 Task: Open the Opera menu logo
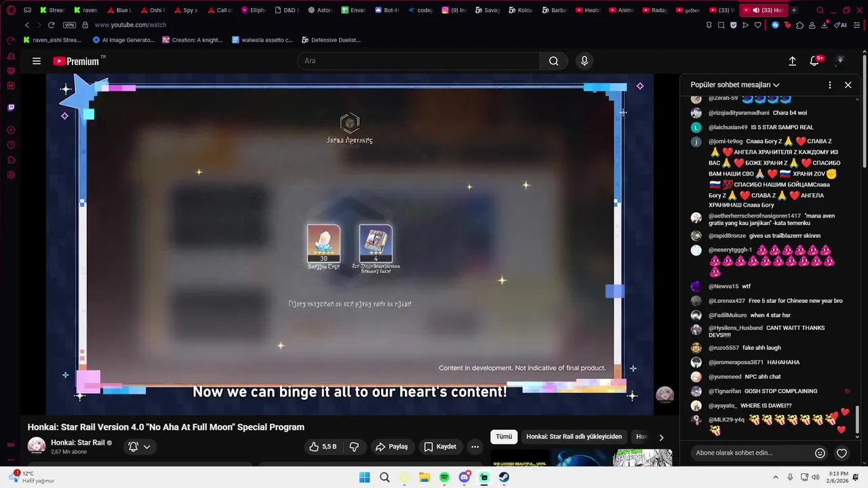11,10
